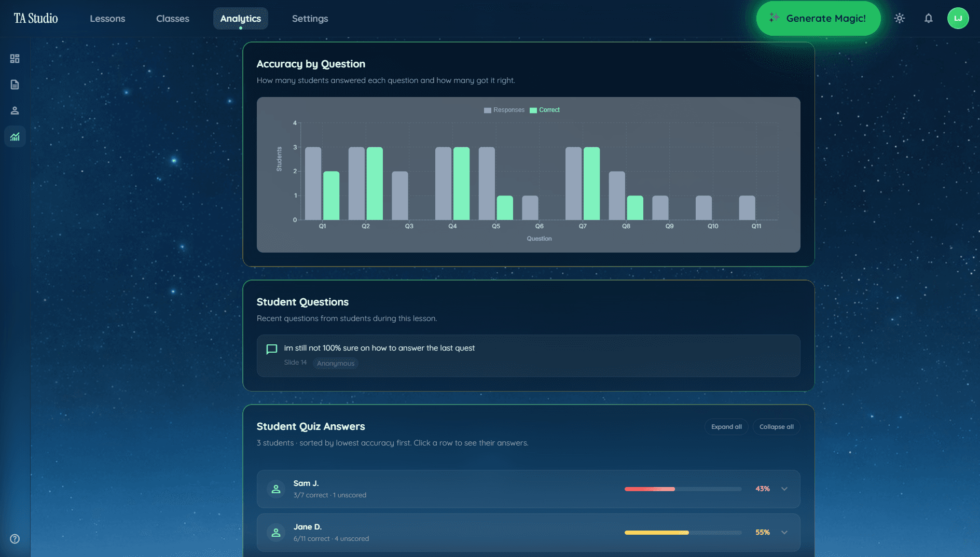Click the LJ user avatar
This screenshot has height=557, width=980.
[958, 19]
